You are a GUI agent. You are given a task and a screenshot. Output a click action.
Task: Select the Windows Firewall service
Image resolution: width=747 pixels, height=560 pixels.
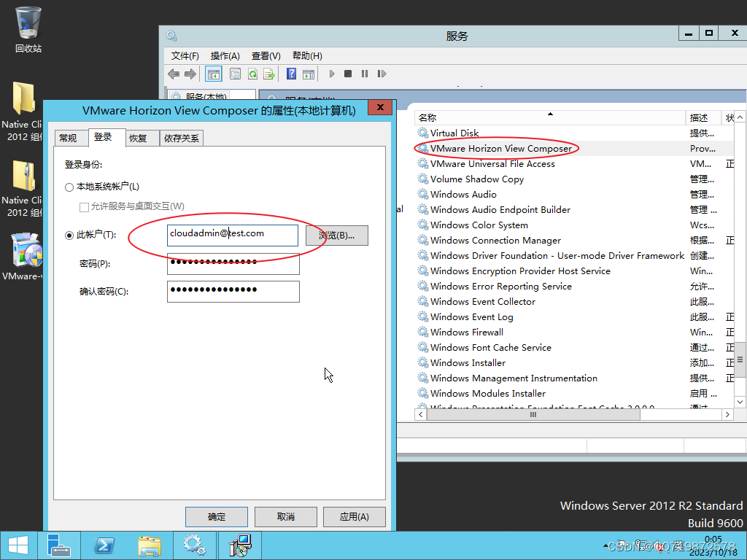573,332
